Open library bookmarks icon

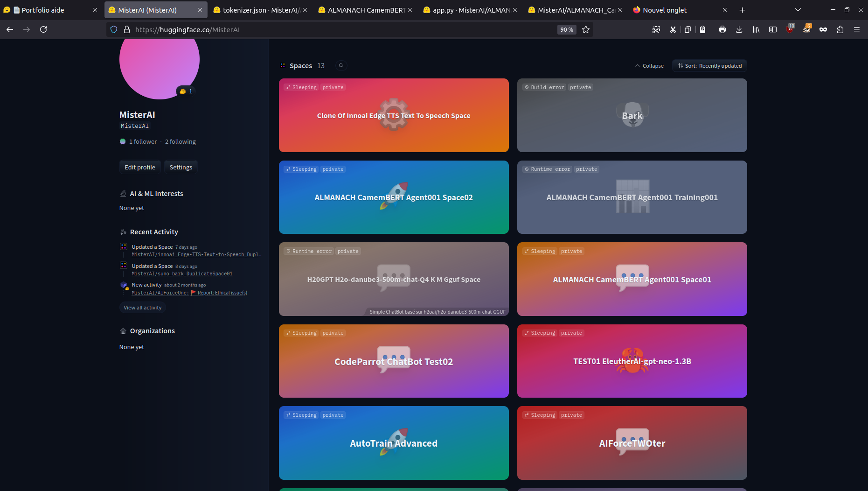(x=756, y=29)
